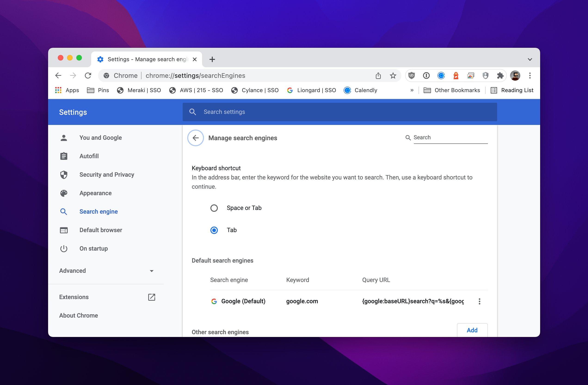
Task: Click the Search settings field
Action: pyautogui.click(x=340, y=112)
